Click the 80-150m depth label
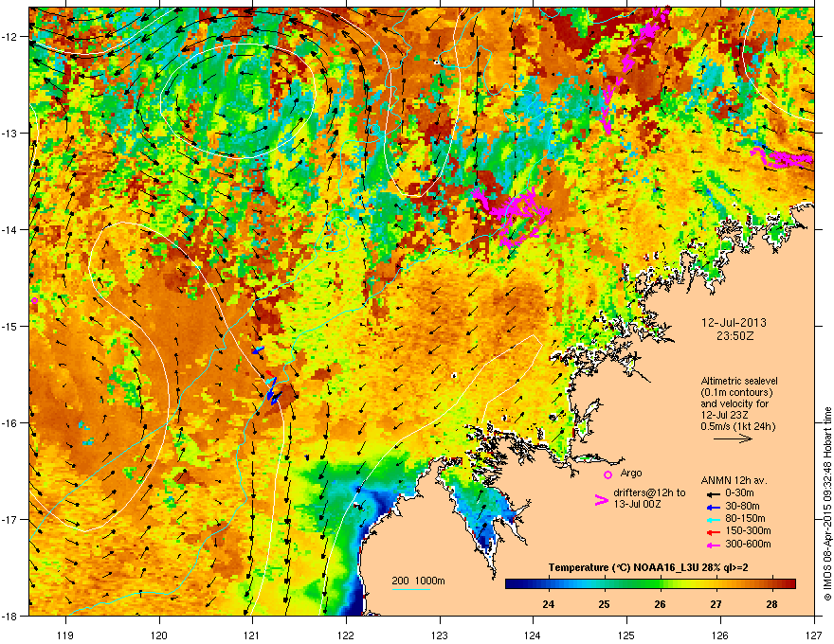Screen dimensions: 834x644 (745, 519)
